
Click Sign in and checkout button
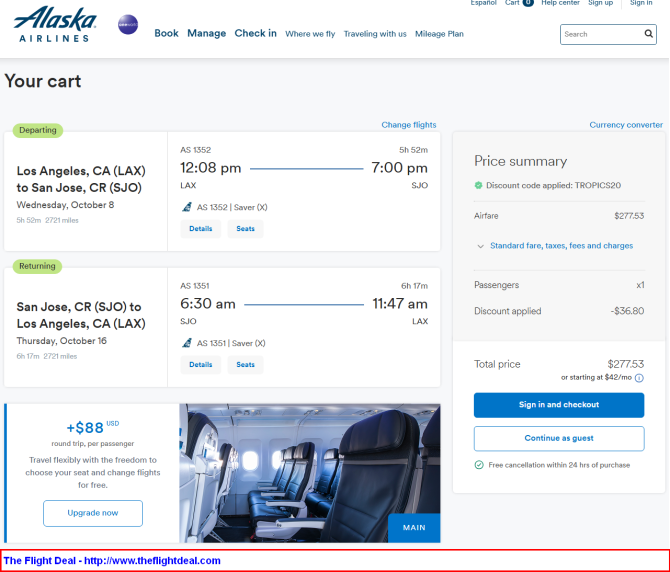(559, 405)
